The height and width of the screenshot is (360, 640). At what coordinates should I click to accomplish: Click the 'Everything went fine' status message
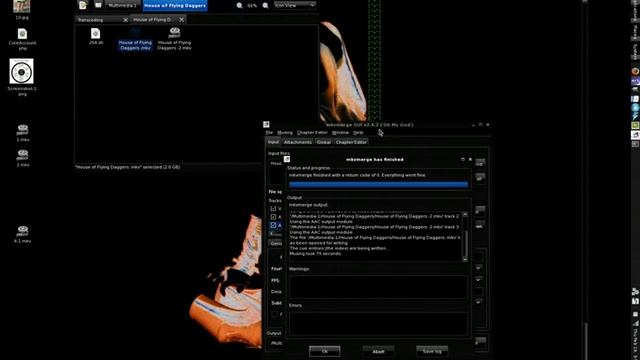(358, 175)
